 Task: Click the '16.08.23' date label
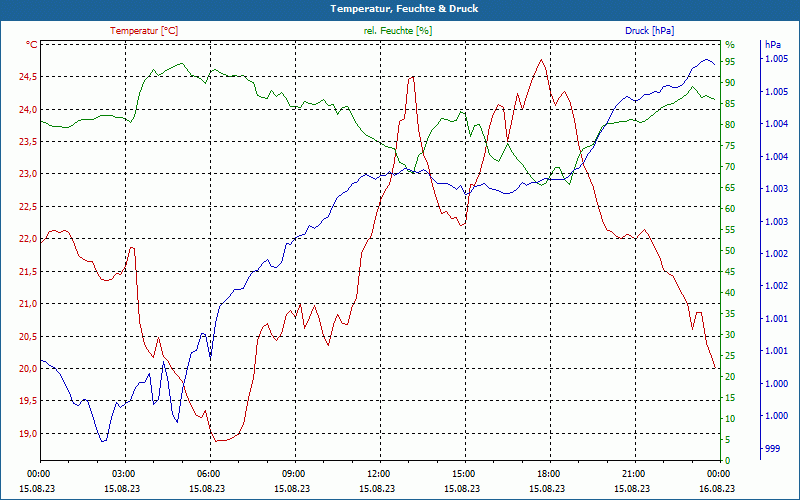coord(717,488)
